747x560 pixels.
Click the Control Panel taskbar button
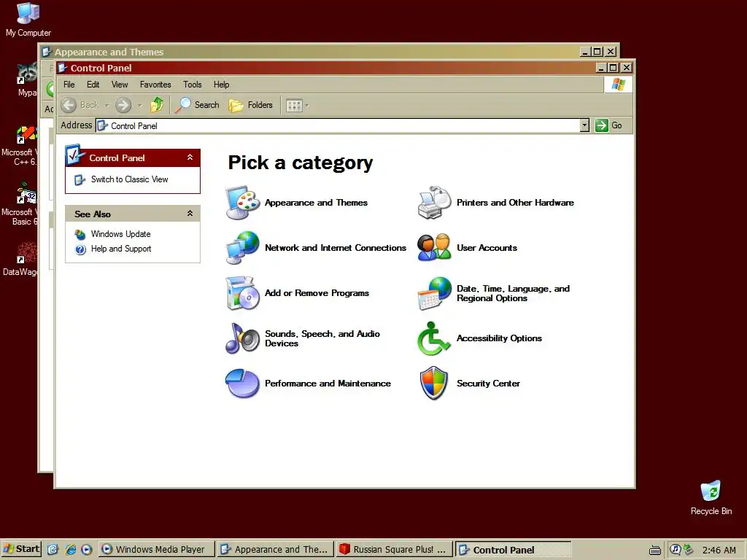click(513, 550)
